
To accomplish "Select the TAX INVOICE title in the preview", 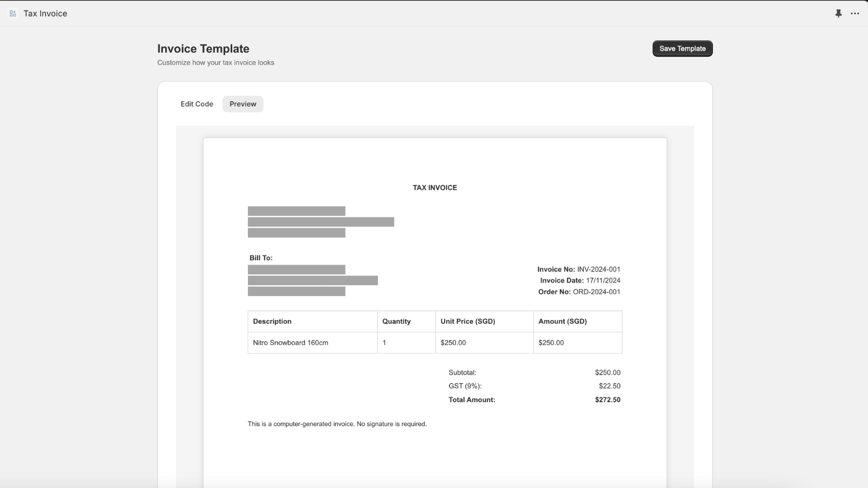I will click(435, 187).
